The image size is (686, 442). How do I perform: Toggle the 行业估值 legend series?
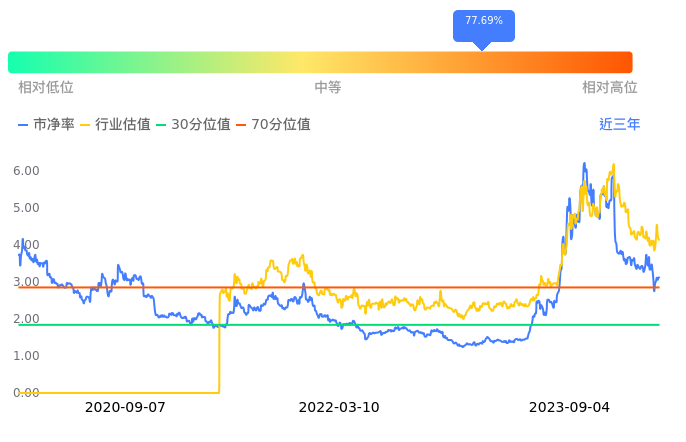[x=115, y=125]
